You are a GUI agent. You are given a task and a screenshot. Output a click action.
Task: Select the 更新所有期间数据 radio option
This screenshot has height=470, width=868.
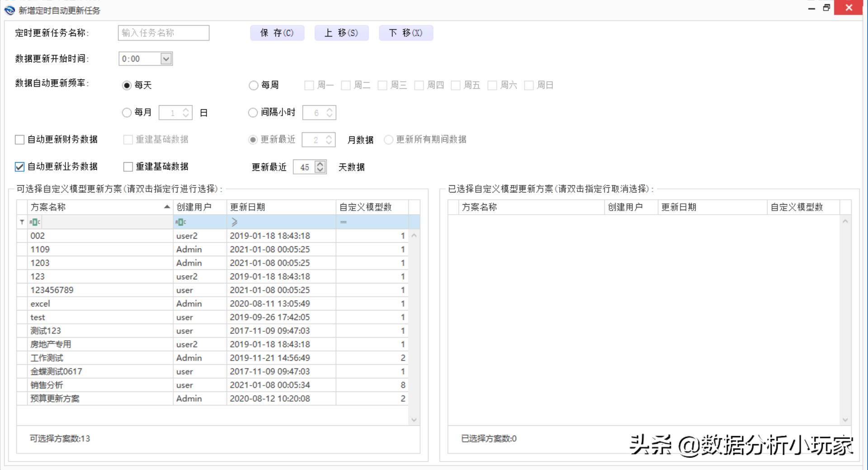[388, 140]
